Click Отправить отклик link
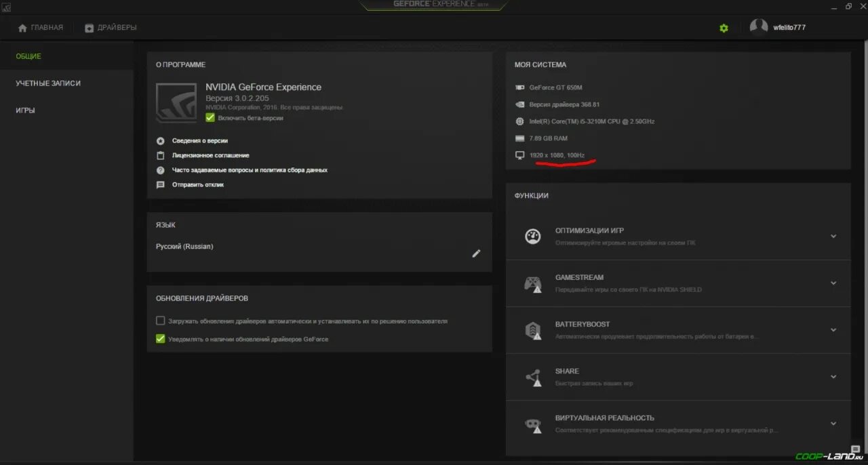 (198, 184)
